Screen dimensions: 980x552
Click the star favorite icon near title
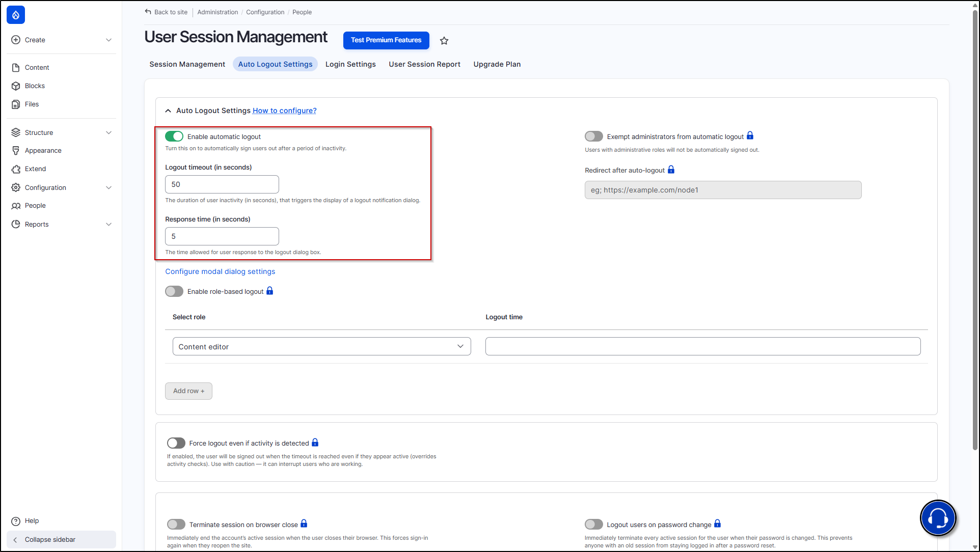(x=444, y=41)
